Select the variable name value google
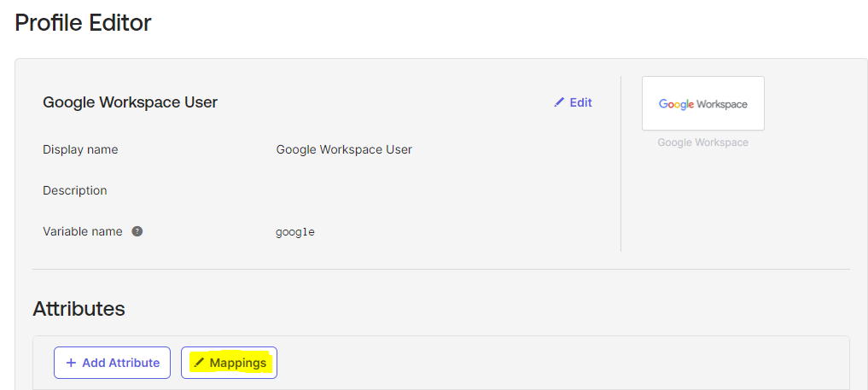 click(294, 232)
